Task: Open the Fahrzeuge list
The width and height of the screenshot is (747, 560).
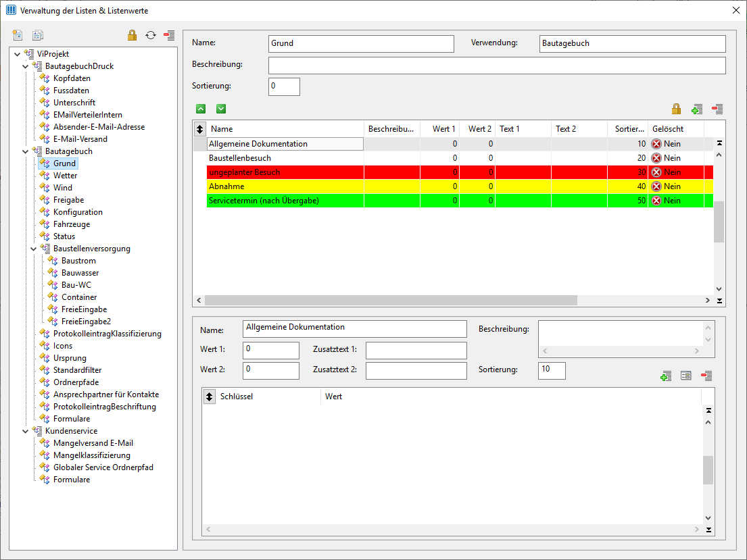Action: [72, 224]
